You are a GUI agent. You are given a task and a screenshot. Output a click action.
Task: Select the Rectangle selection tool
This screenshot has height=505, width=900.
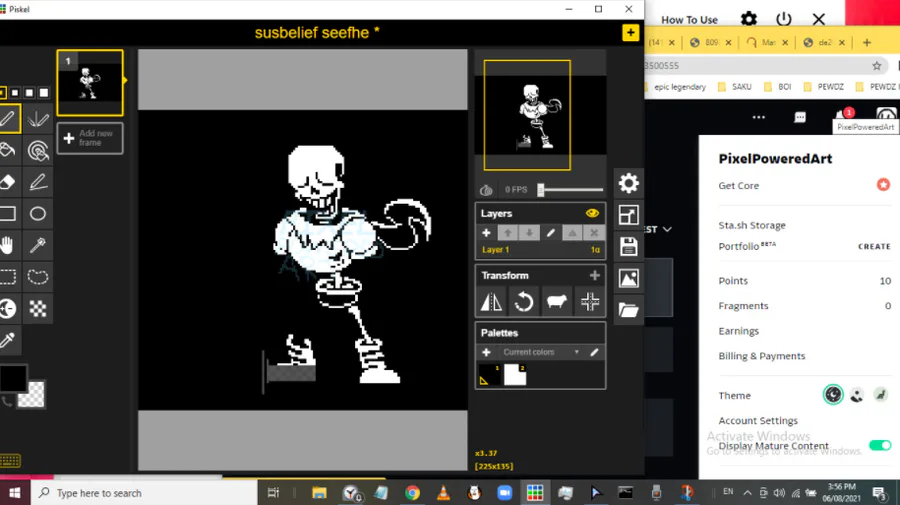[x=8, y=277]
